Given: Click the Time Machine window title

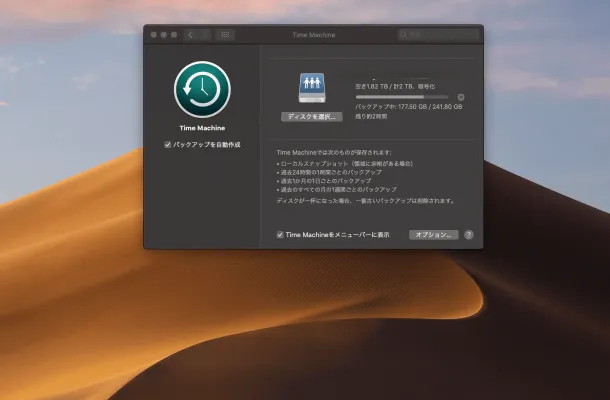Looking at the screenshot, I should (x=313, y=34).
